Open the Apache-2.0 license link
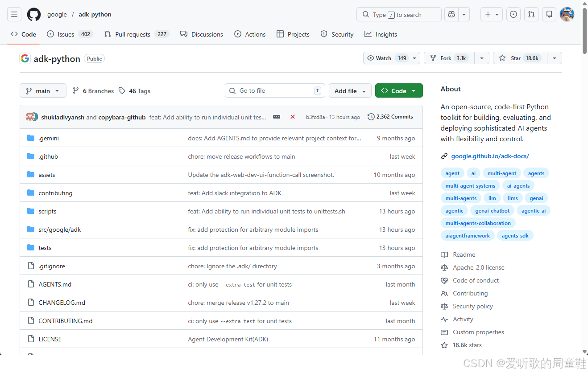 tap(479, 267)
